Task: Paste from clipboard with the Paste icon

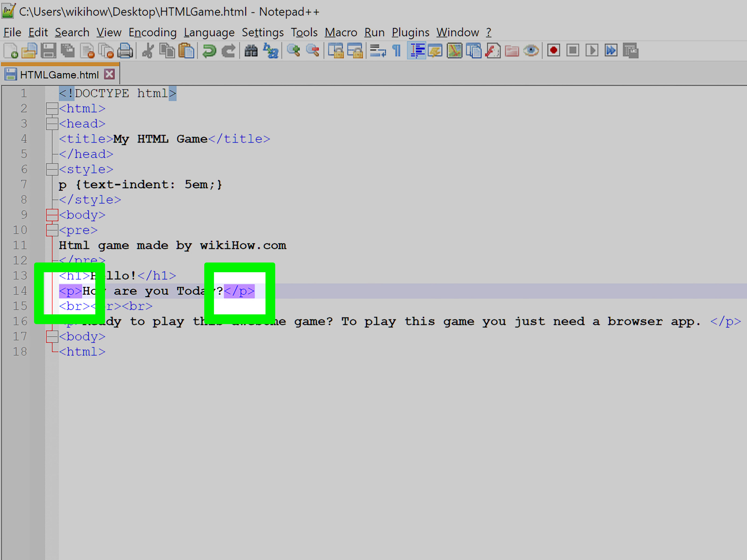Action: [x=187, y=51]
